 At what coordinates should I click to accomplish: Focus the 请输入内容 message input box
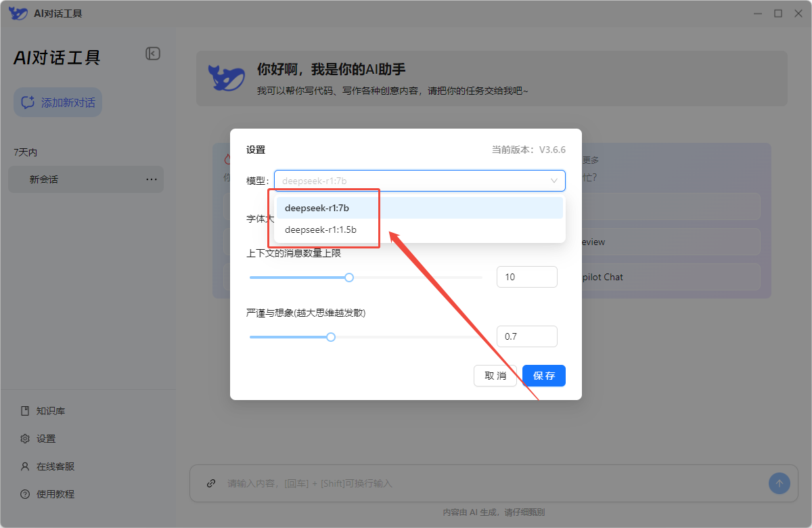[494, 483]
